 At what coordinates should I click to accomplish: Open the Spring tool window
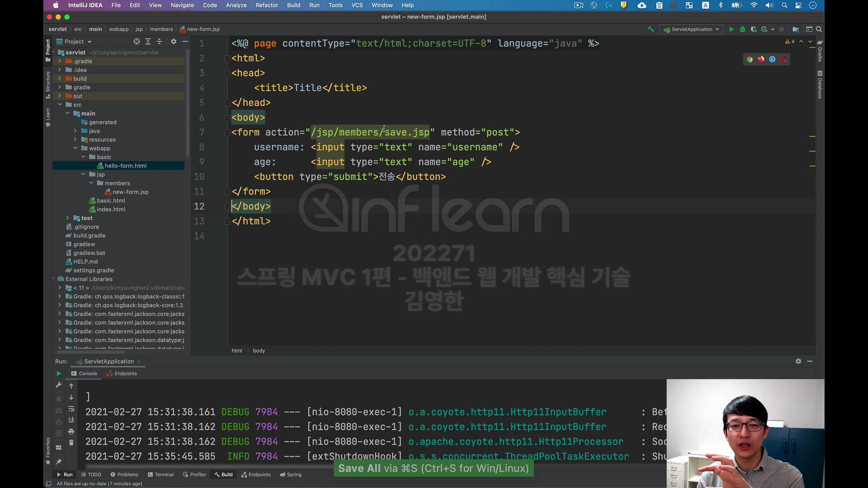click(x=290, y=474)
